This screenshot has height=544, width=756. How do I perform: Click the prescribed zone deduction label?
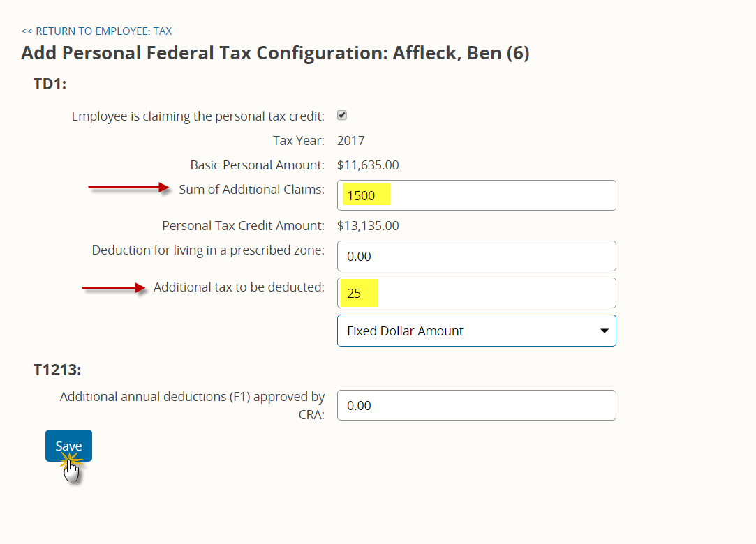pos(208,250)
